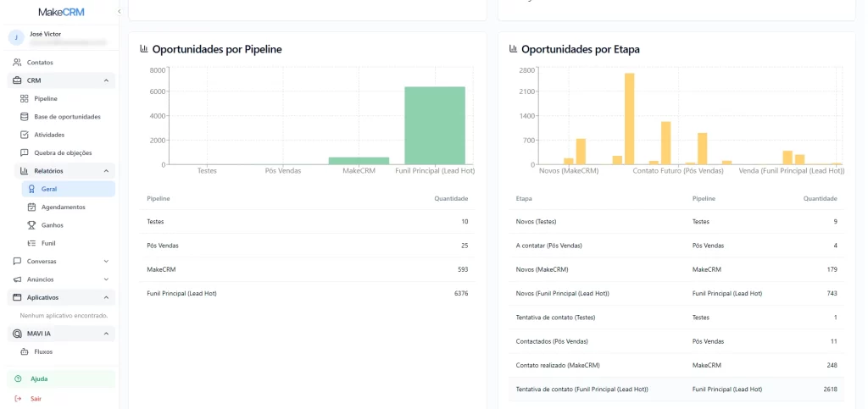Click the Fluxos robot icon
The image size is (868, 409).
click(x=25, y=351)
